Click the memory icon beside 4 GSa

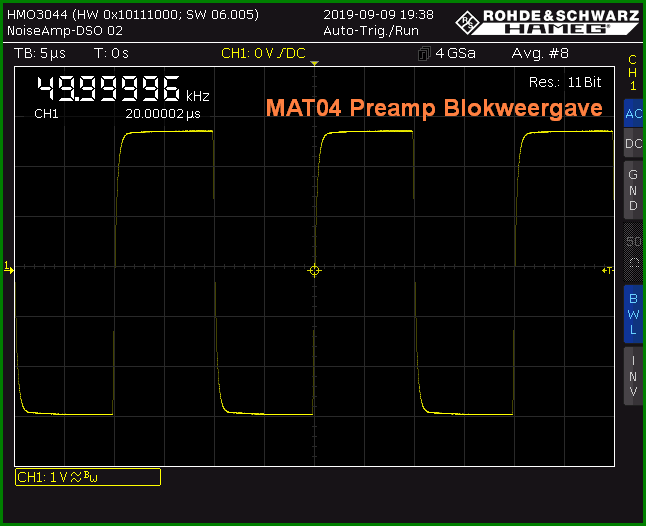(x=424, y=54)
